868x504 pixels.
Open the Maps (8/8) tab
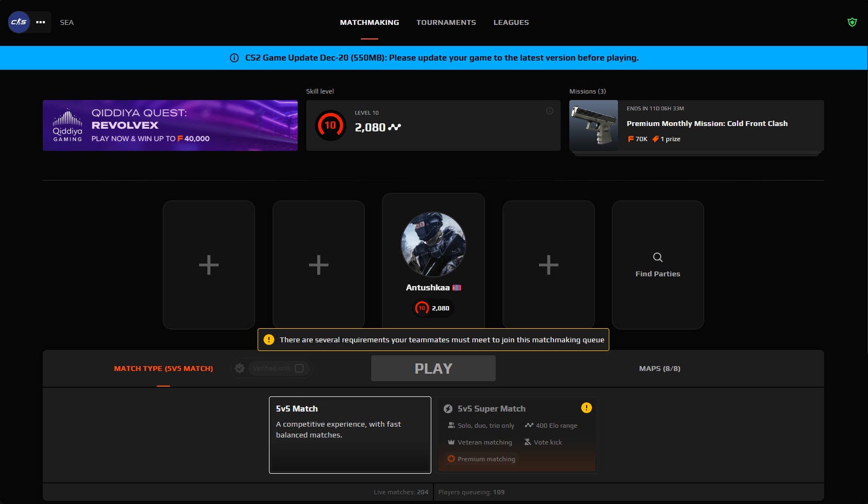pos(660,369)
